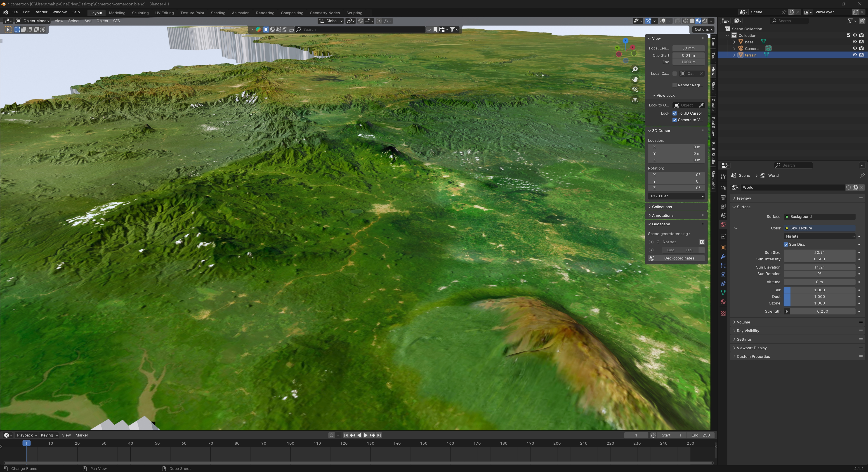Open the Render properties tab icon
This screenshot has height=472, width=868.
coord(723,188)
